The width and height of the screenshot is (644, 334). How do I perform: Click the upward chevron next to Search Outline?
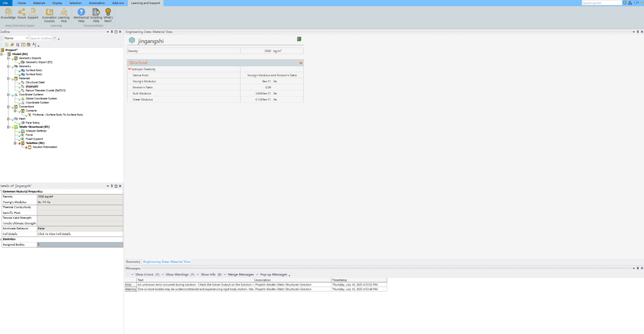[54, 38]
